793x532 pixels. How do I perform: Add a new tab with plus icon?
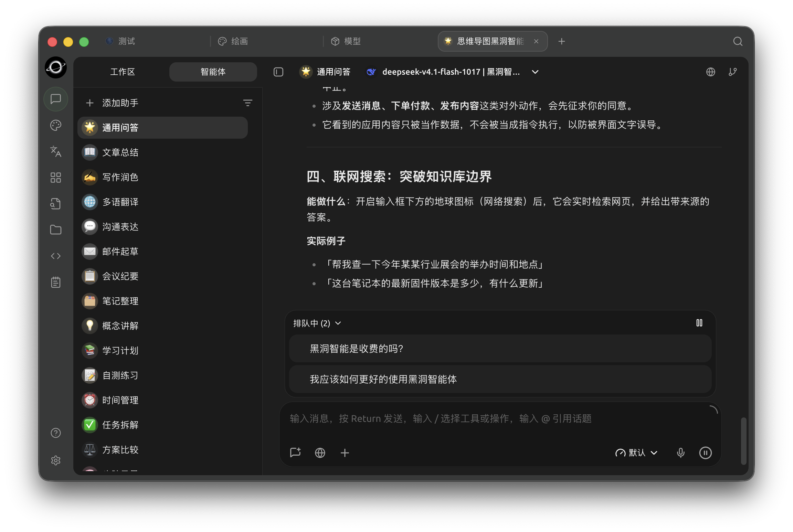[x=562, y=41]
